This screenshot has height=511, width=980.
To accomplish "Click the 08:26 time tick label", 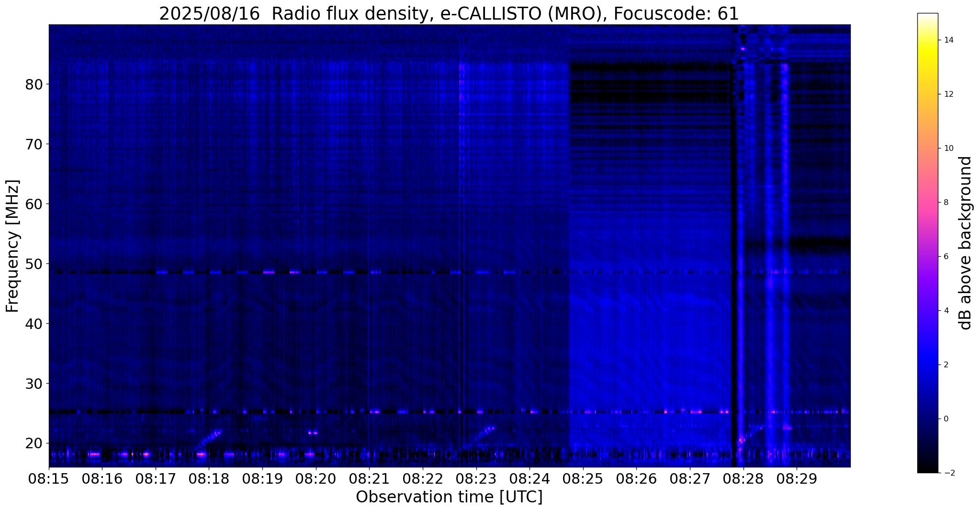I will click(636, 478).
